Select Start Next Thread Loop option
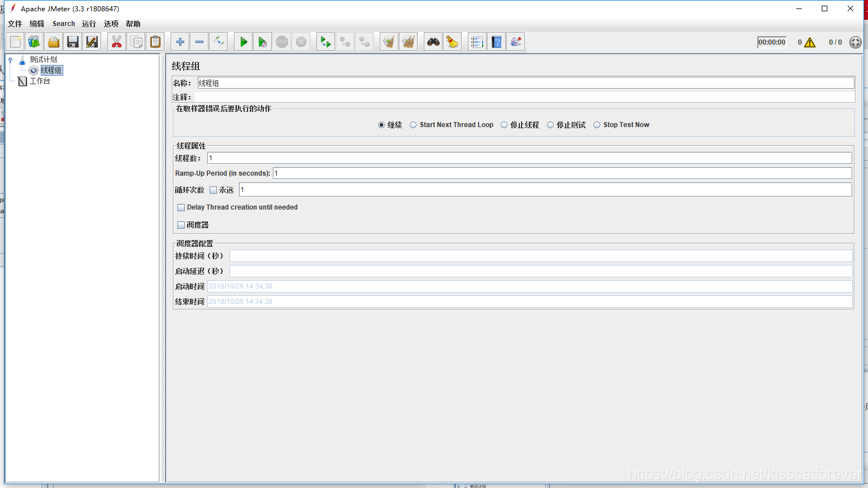 coord(452,125)
